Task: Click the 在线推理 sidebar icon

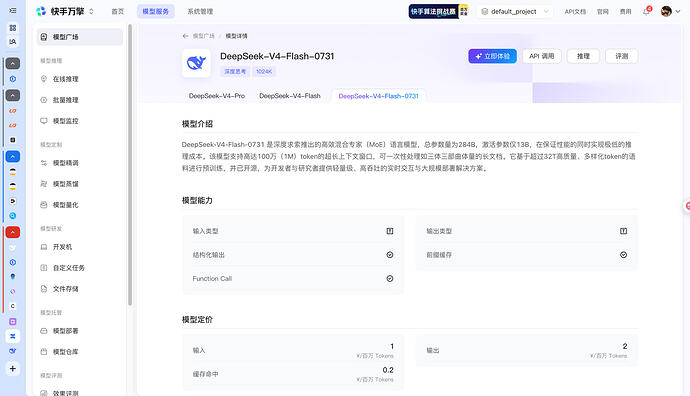Action: coord(44,79)
